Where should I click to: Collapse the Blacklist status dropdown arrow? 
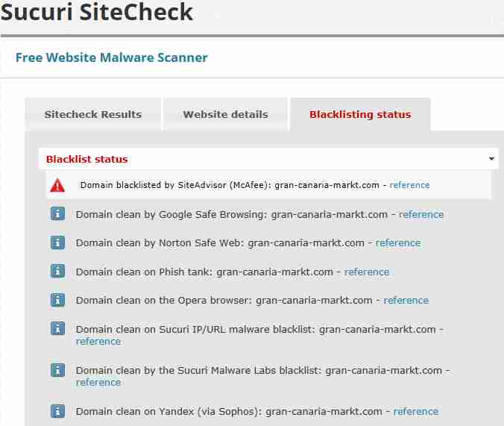coord(491,159)
